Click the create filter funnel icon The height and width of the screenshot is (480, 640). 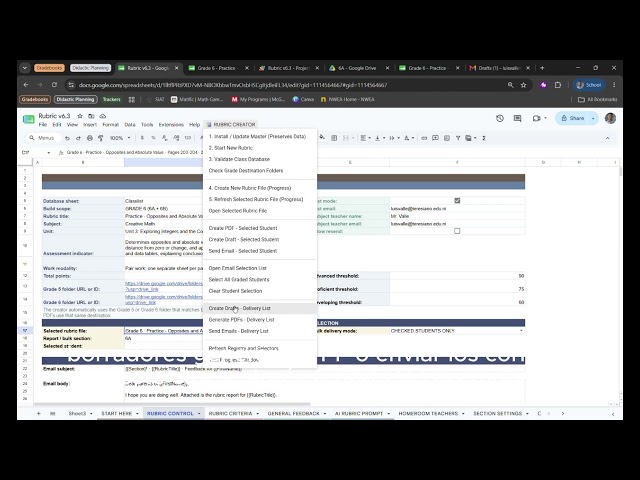[x=458, y=138]
